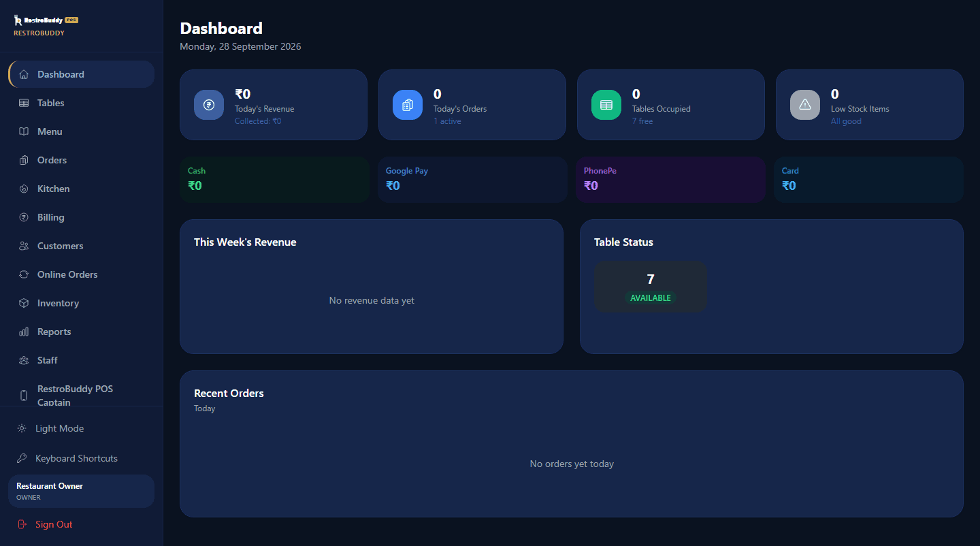Viewport: 980px width, 546px height.
Task: Click the Online Orders sync icon
Action: point(24,274)
